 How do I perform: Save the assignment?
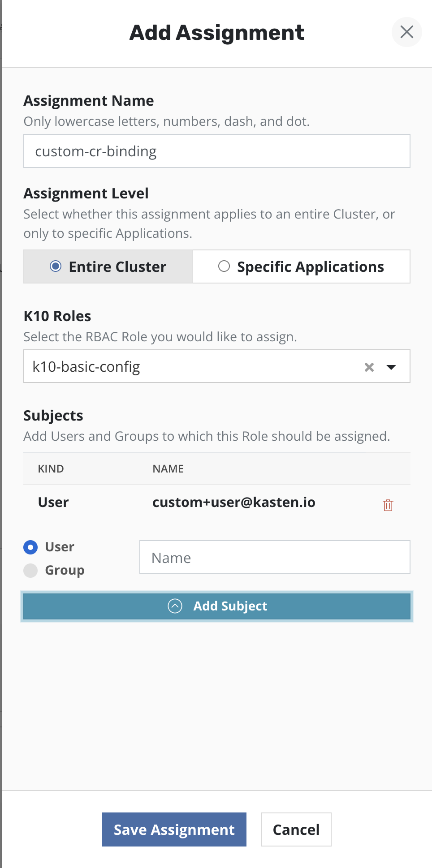(x=174, y=829)
